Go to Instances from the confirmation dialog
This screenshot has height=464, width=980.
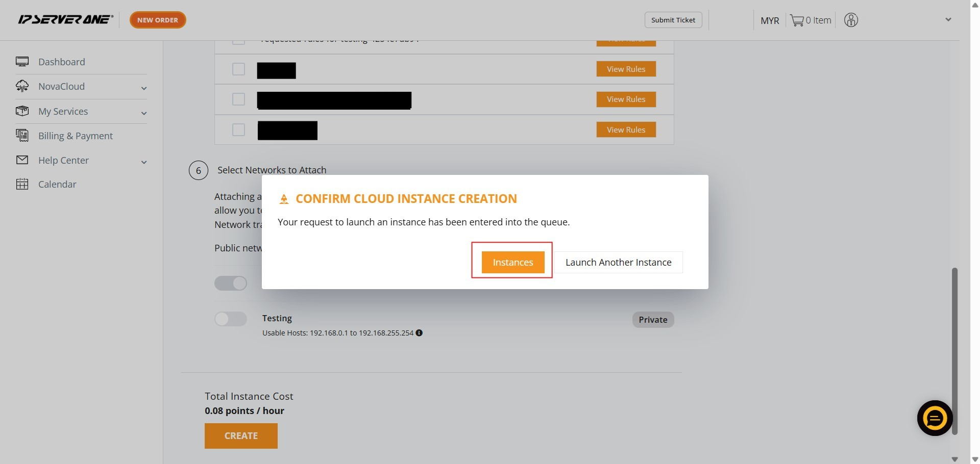(x=512, y=262)
